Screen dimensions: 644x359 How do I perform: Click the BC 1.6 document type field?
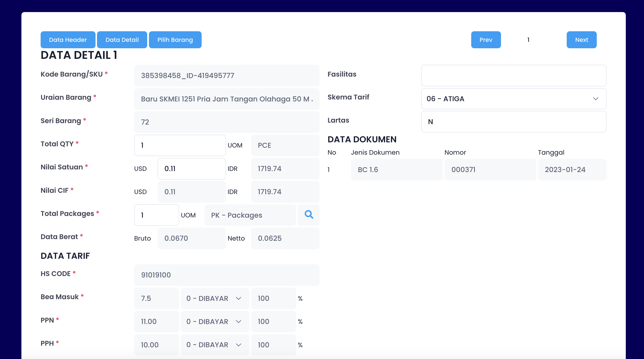pos(397,169)
